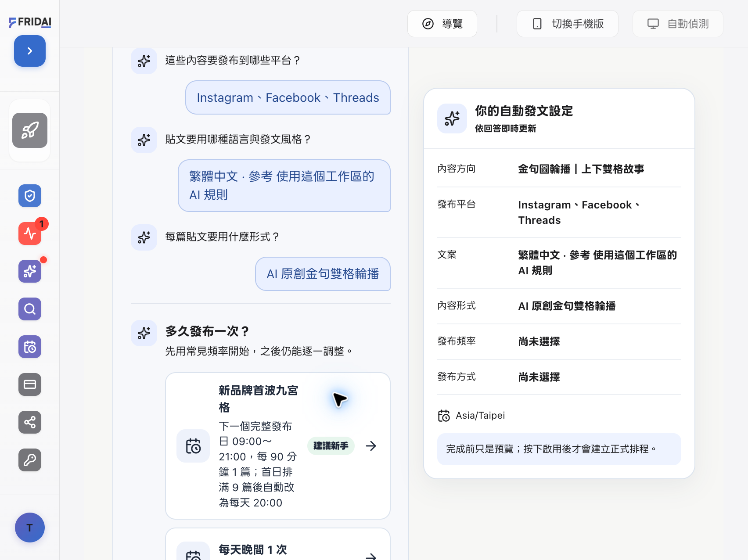Click the 建議新手 badge
This screenshot has height=560, width=748.
pyautogui.click(x=331, y=446)
